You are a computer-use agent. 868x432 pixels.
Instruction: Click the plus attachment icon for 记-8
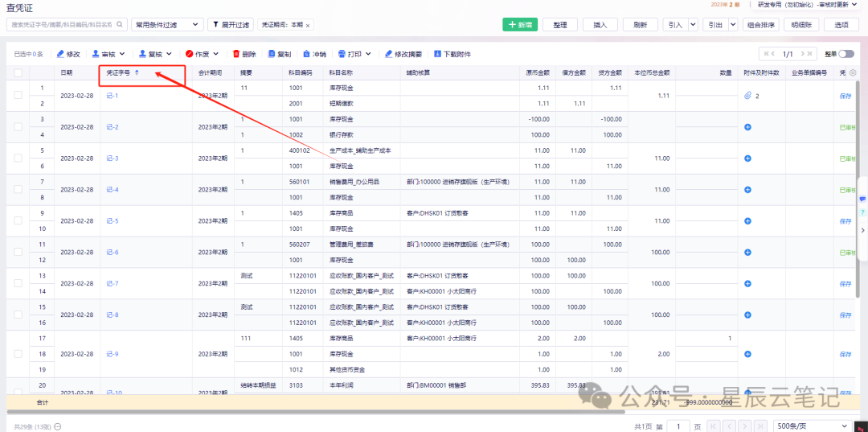point(747,315)
